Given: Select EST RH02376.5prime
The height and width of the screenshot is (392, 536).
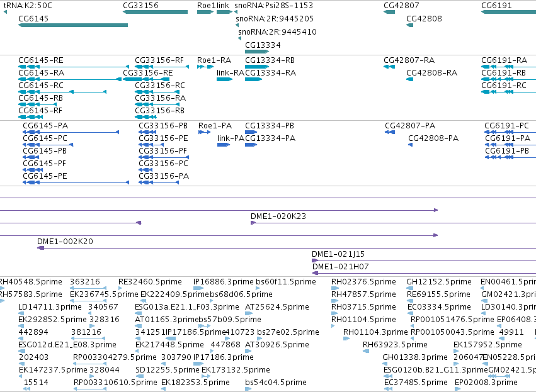Looking at the screenshot, I should 335,289.
